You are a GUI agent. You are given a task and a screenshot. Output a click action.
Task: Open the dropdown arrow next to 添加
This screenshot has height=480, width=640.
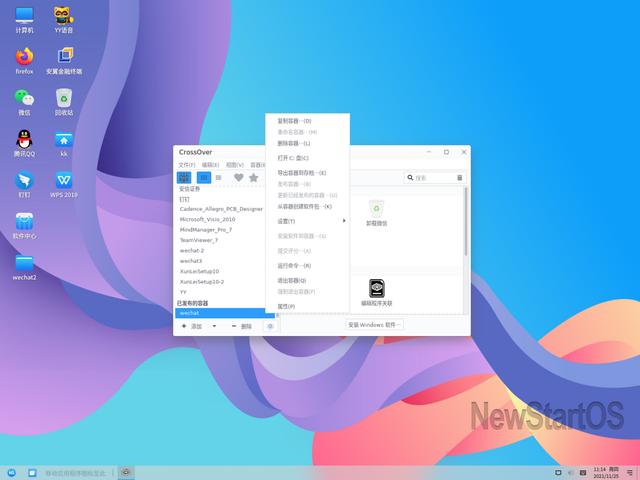214,326
